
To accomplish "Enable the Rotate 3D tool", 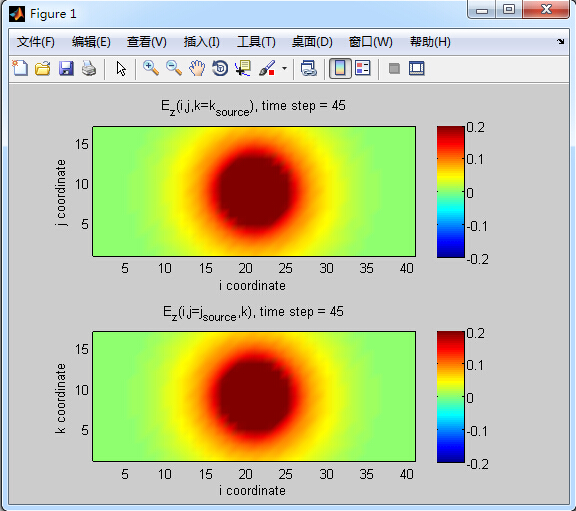I will pos(220,68).
